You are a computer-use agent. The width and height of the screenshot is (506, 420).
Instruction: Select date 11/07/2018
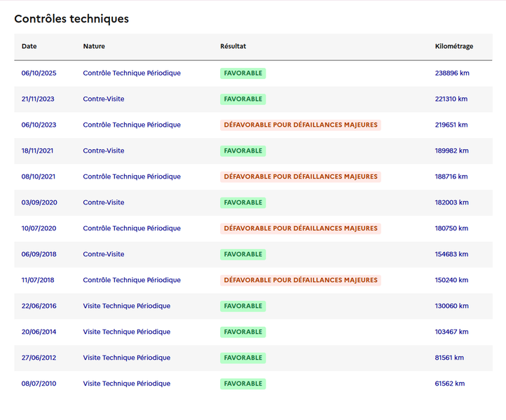(x=38, y=280)
